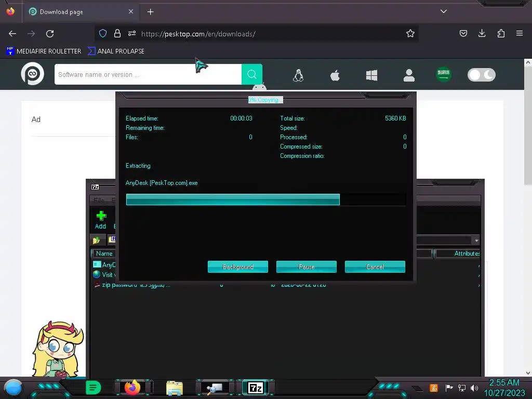
Task: Go forward in Firefox
Action: point(31,34)
